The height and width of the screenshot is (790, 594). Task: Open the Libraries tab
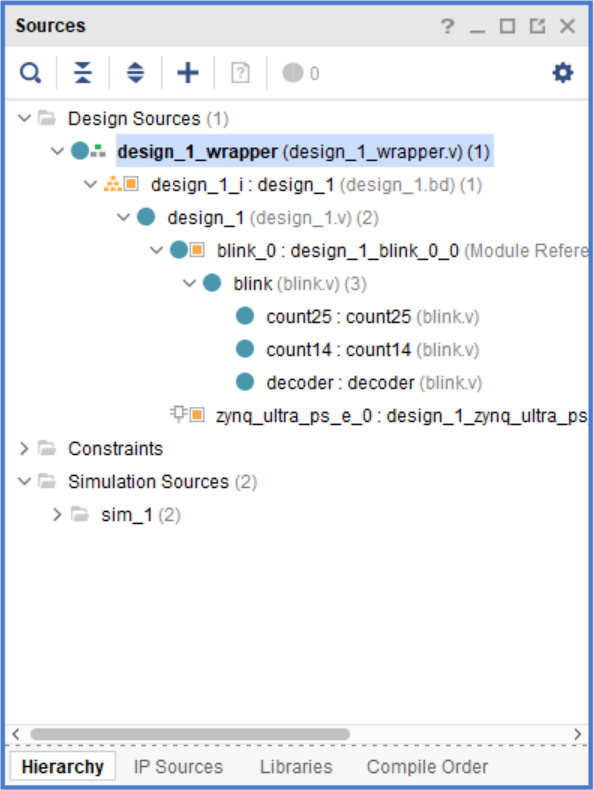point(296,767)
